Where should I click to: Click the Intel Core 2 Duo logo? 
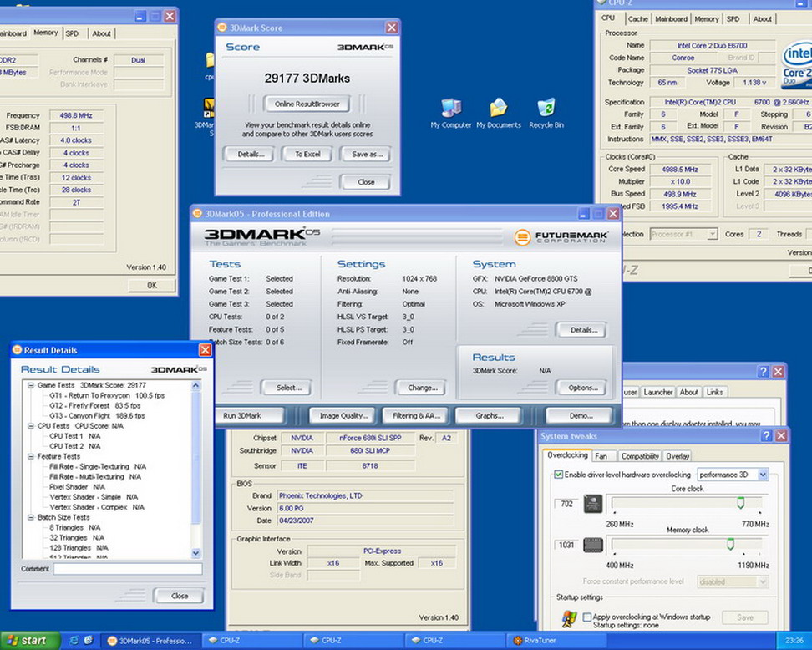(x=798, y=63)
